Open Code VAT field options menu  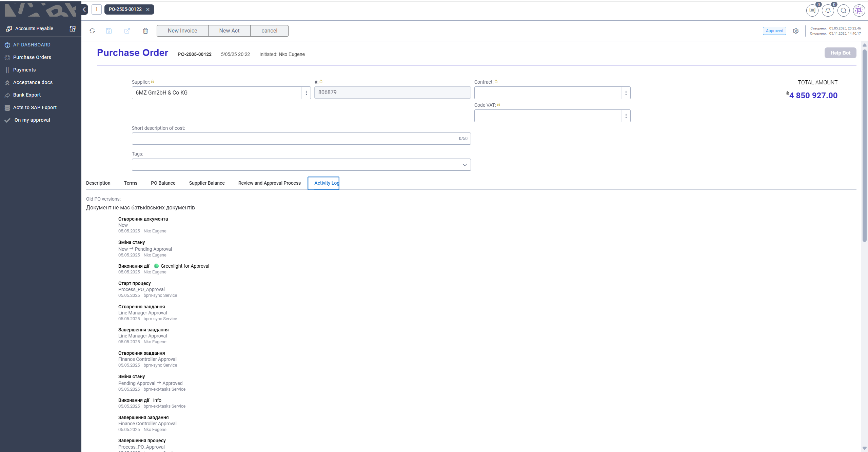click(x=626, y=116)
